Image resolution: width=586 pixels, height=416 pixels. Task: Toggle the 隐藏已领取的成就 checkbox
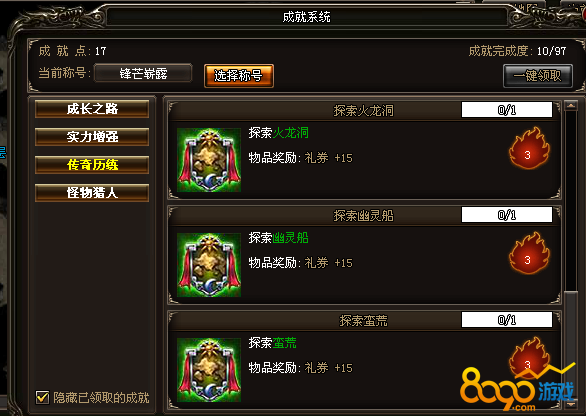42,397
